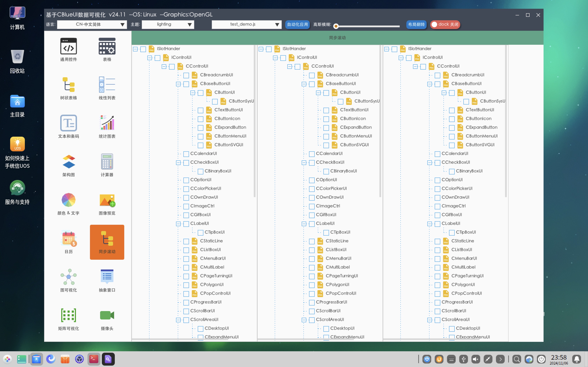Select CScrollBarUI item in right tree
588x367 pixels.
(x=454, y=311)
